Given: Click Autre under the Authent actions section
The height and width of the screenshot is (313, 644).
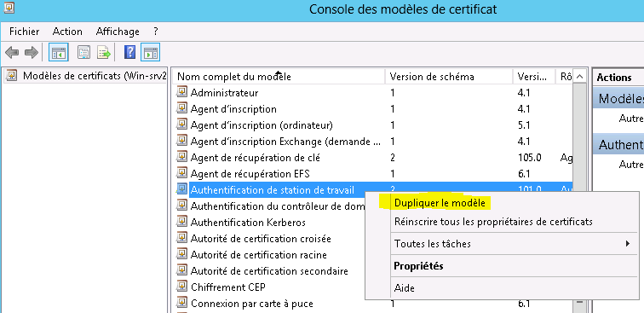Looking at the screenshot, I should (631, 164).
